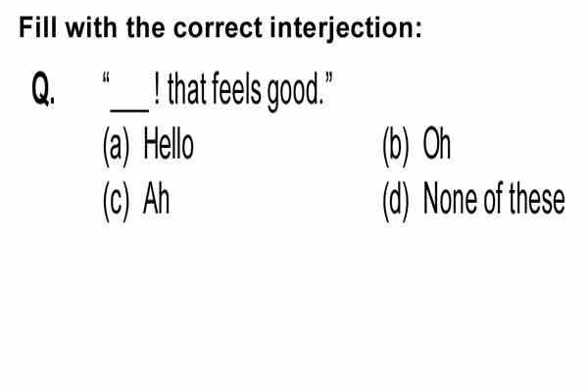
Task: Click the (c) option marker
Action: (x=117, y=201)
